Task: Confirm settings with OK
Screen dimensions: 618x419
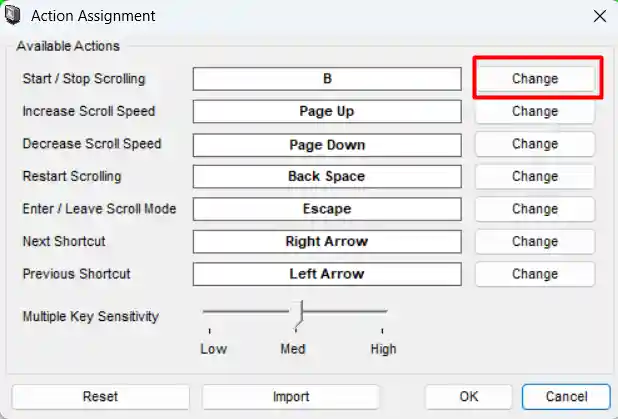Action: 469,396
